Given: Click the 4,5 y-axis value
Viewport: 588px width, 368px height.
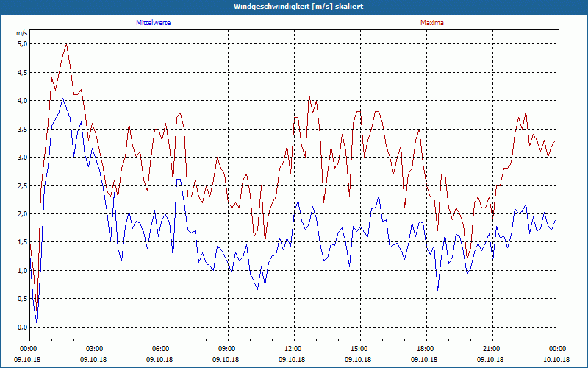Looking at the screenshot, I should [x=23, y=72].
